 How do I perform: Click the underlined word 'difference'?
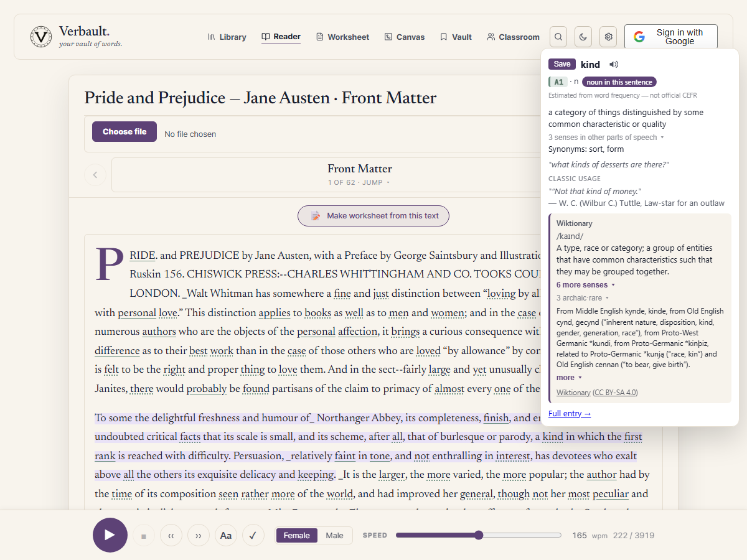(117, 350)
